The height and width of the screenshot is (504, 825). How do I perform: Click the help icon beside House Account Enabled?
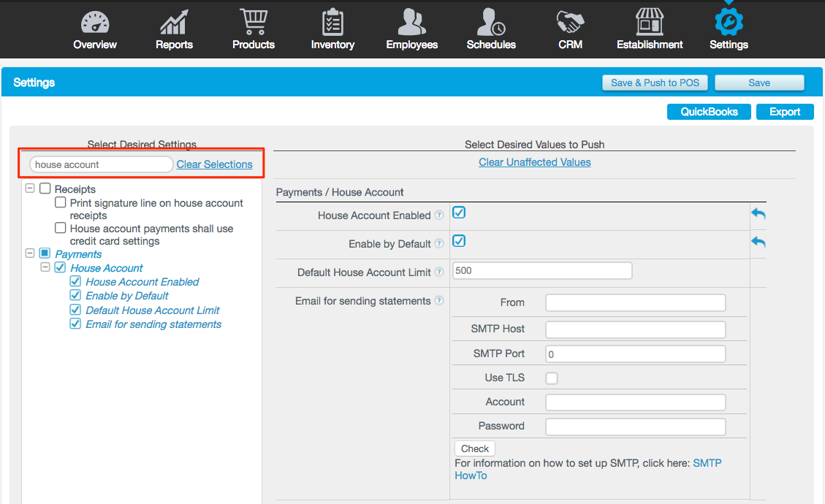coord(438,215)
